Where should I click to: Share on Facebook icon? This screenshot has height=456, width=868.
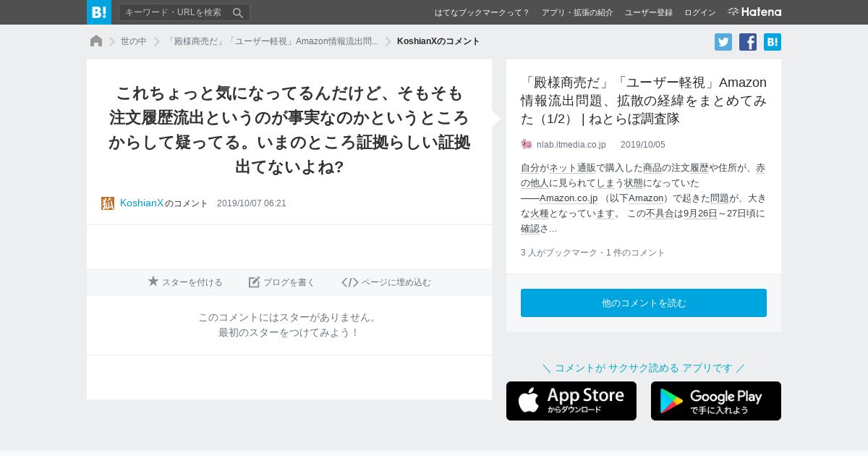click(748, 42)
